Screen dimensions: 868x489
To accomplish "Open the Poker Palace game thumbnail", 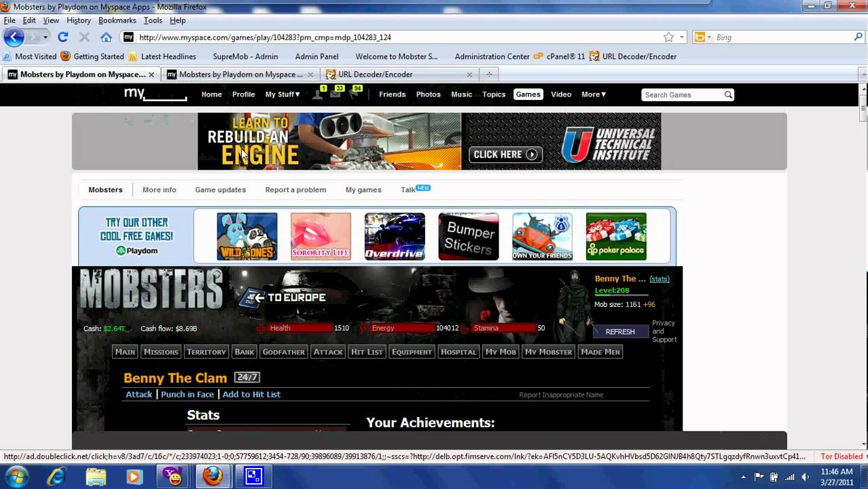I will click(616, 236).
